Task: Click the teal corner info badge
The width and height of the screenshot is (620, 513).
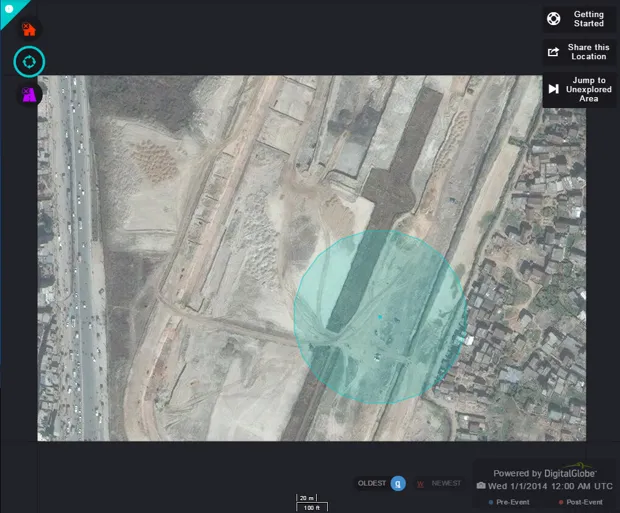Action: coord(10,9)
